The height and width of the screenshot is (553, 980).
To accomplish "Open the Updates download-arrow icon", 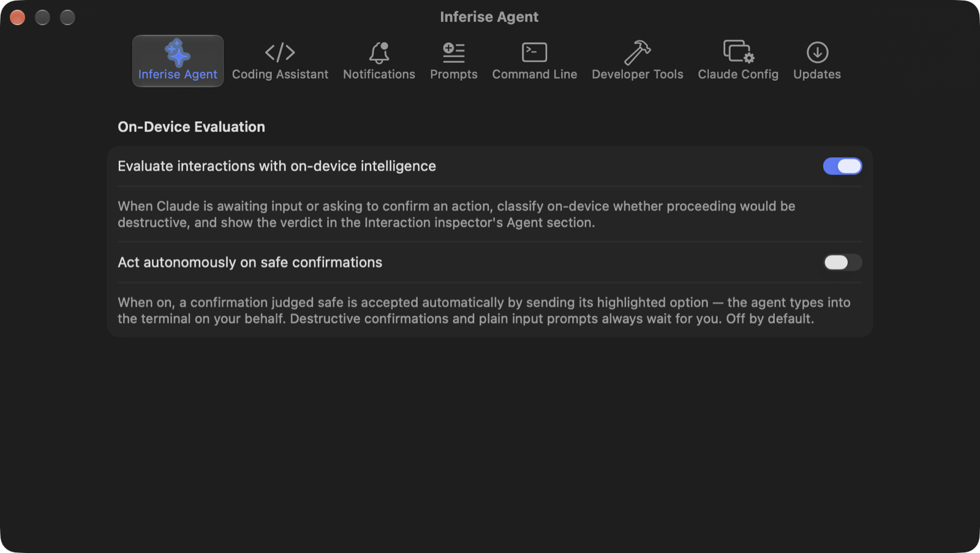I will tap(817, 53).
